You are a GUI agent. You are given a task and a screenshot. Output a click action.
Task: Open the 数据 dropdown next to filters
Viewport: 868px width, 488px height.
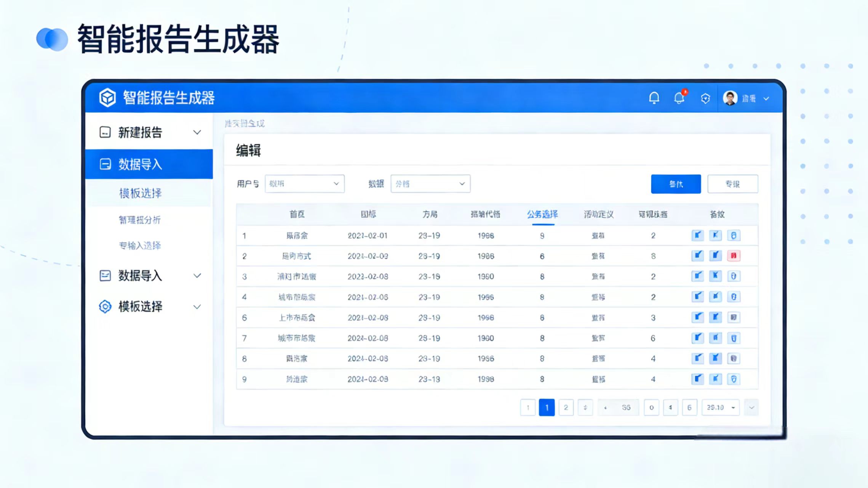pyautogui.click(x=430, y=184)
